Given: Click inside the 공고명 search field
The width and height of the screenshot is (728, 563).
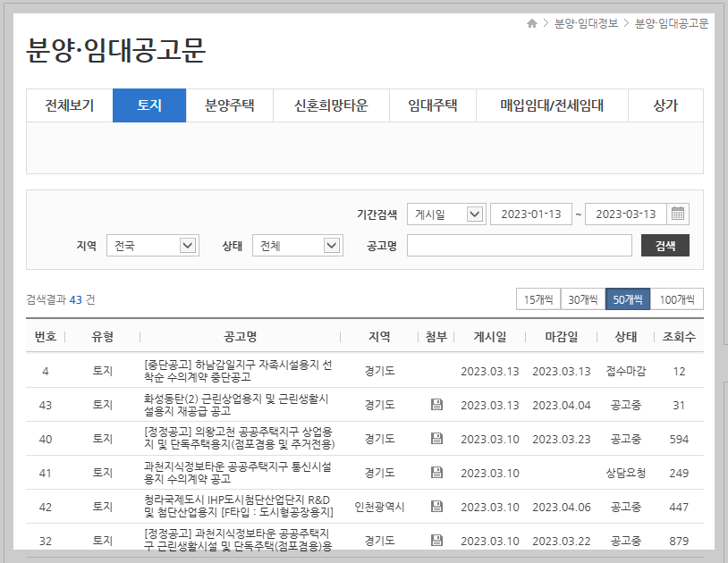Looking at the screenshot, I should [519, 244].
